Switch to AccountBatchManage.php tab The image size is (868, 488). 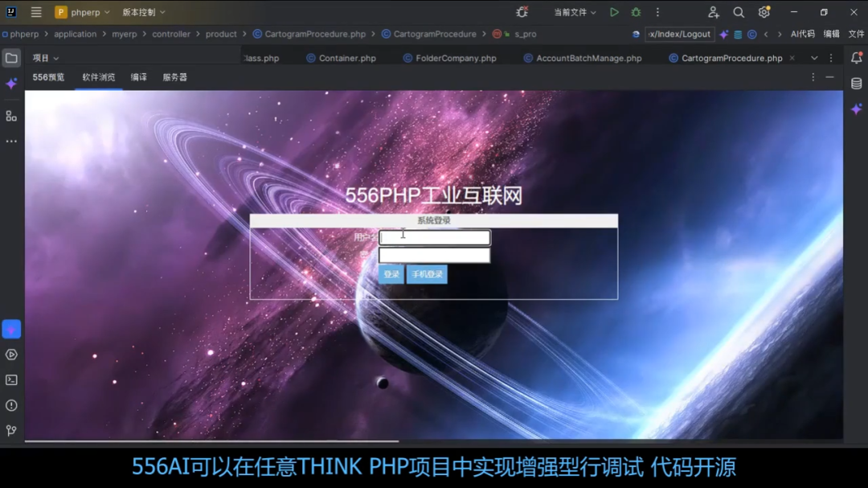(583, 58)
